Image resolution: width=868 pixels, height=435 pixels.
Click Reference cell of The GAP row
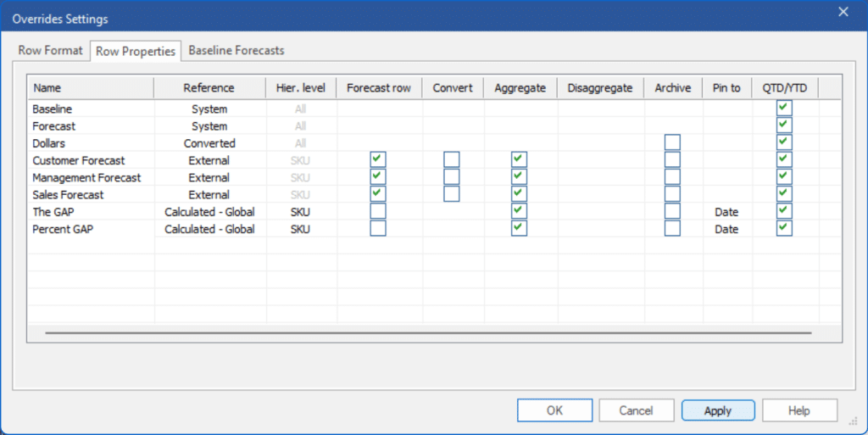click(209, 212)
